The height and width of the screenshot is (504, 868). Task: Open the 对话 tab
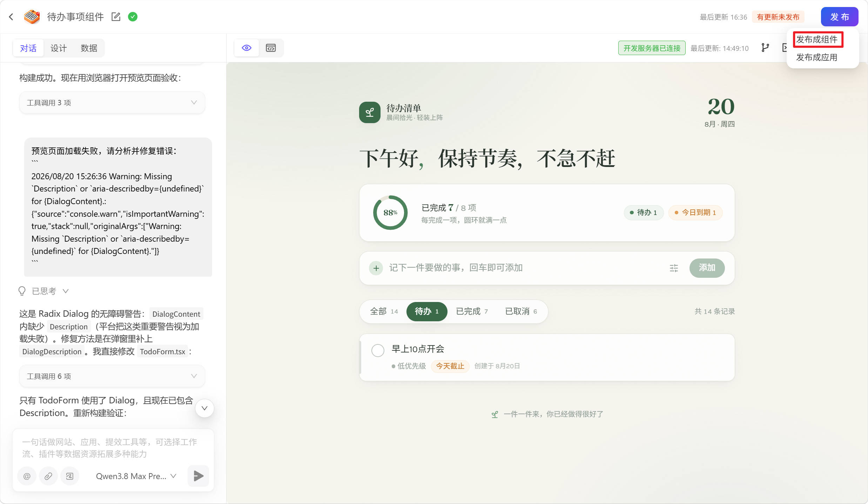tap(28, 48)
